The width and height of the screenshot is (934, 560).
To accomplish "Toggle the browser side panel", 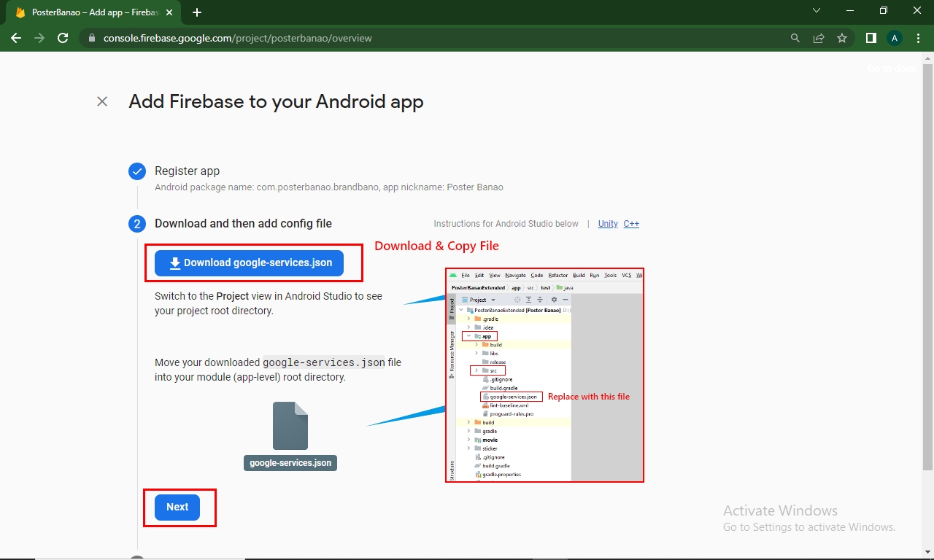I will [x=871, y=38].
